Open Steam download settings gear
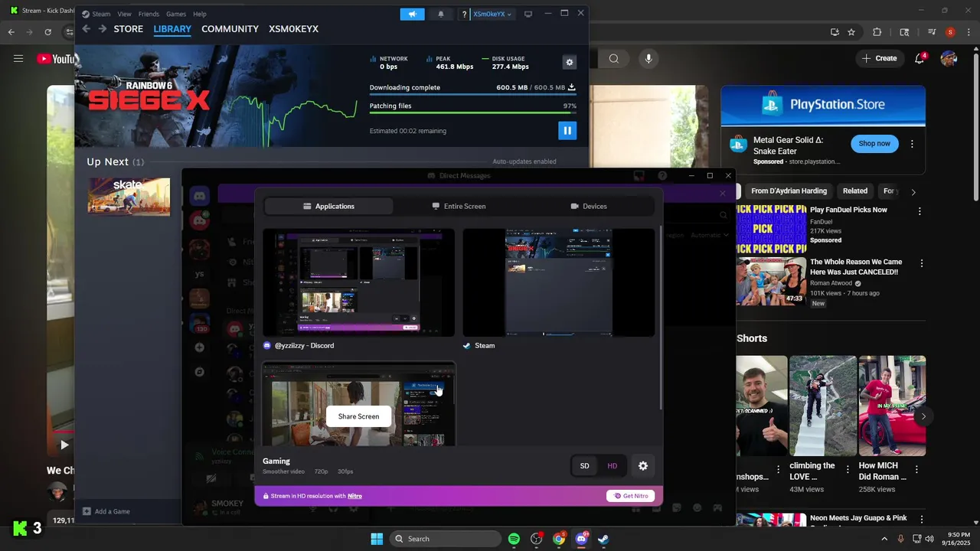980x551 pixels. [569, 62]
